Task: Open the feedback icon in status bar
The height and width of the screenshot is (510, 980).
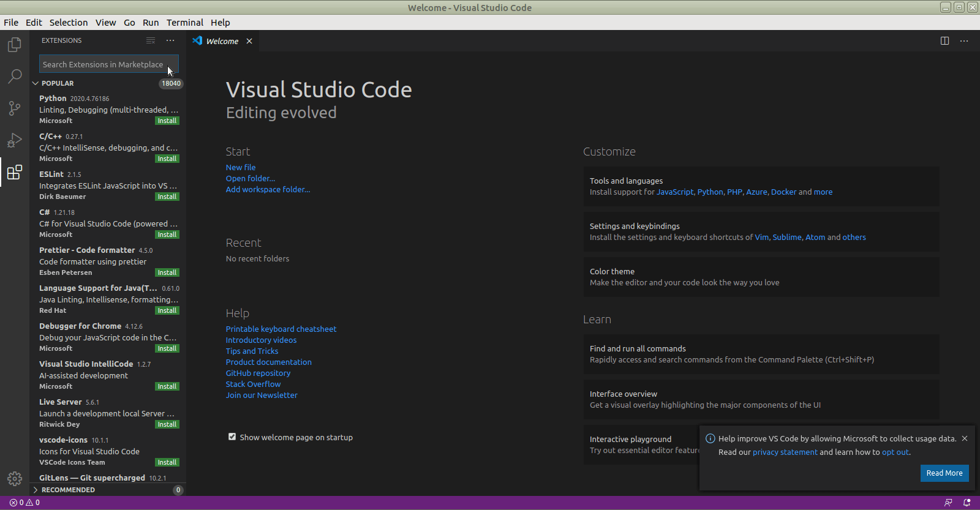Action: (x=948, y=503)
